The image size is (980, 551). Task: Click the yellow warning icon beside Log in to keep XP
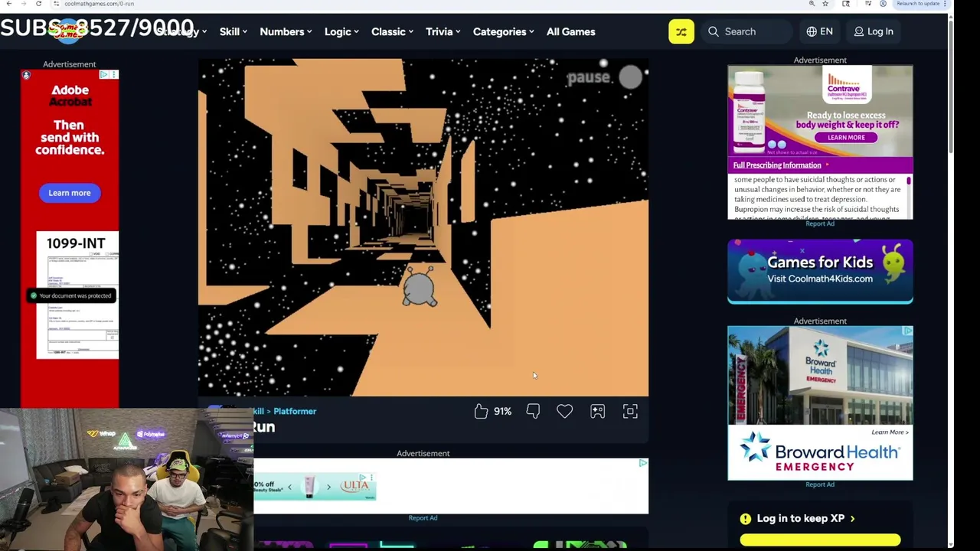click(746, 519)
